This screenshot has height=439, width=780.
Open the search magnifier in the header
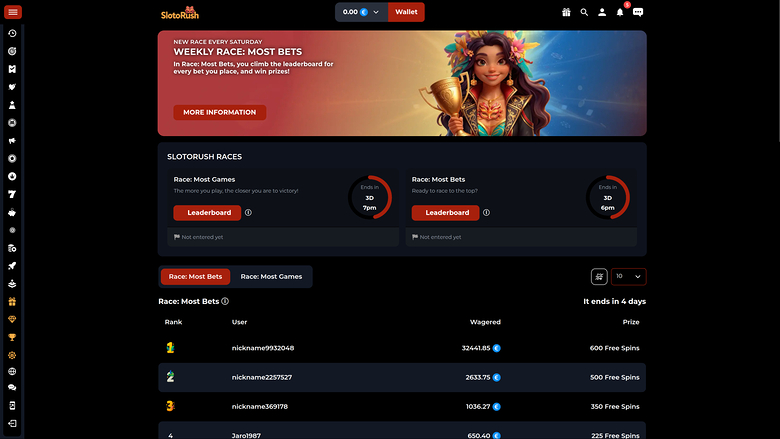tap(584, 12)
